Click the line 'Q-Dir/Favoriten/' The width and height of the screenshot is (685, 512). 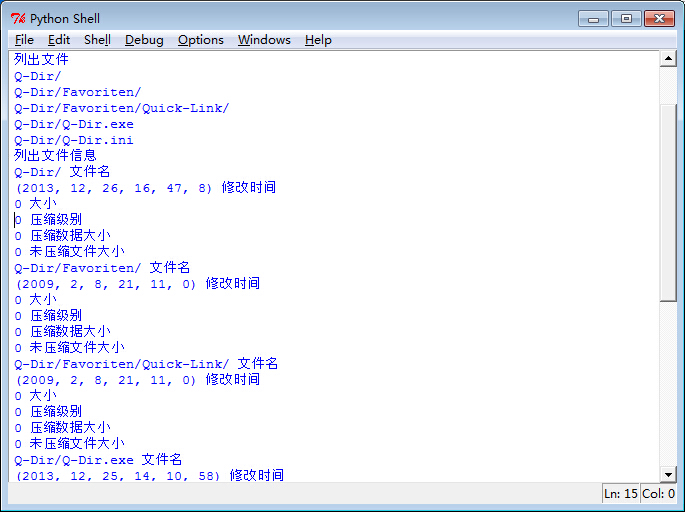click(x=77, y=92)
